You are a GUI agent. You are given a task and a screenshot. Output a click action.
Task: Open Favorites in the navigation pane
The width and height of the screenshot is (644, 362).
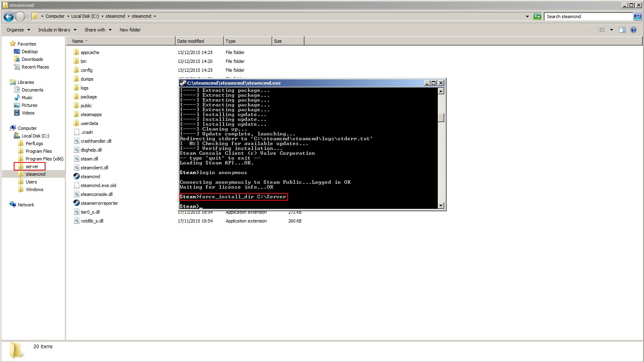pyautogui.click(x=27, y=44)
